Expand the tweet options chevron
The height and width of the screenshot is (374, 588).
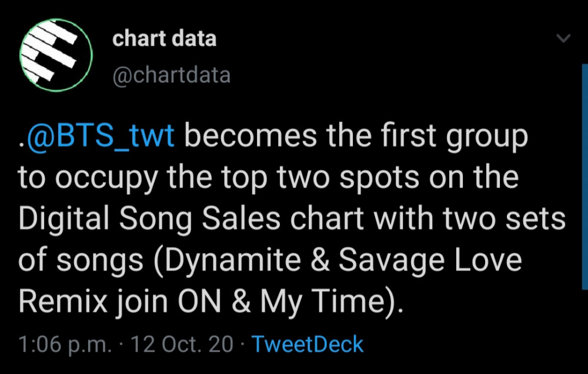coord(563,38)
